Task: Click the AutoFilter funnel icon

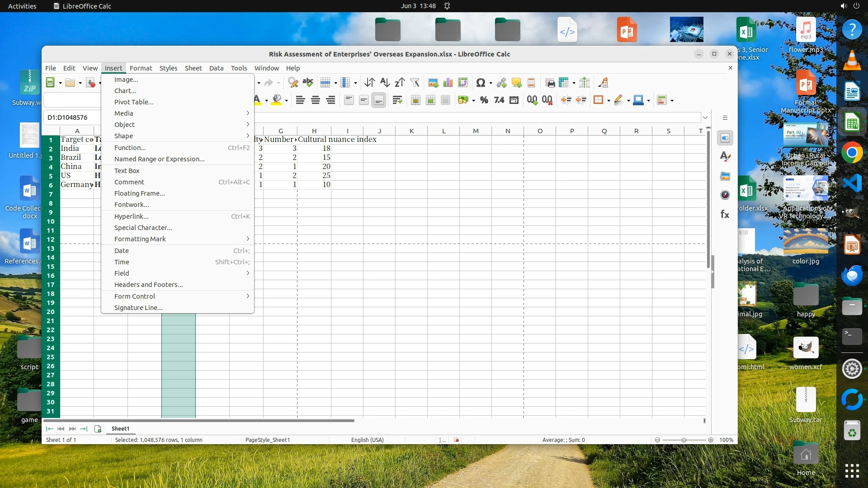Action: click(415, 83)
